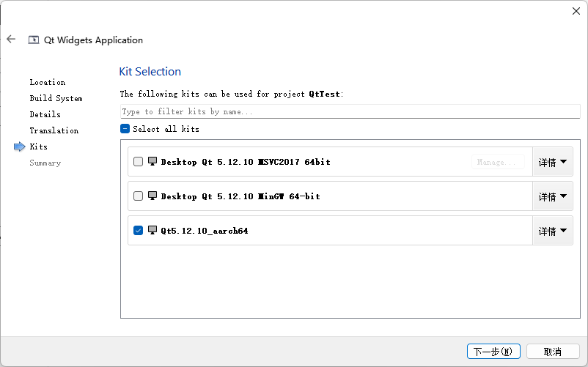588x367 pixels.
Task: Focus the filter kits by name field
Action: point(350,111)
